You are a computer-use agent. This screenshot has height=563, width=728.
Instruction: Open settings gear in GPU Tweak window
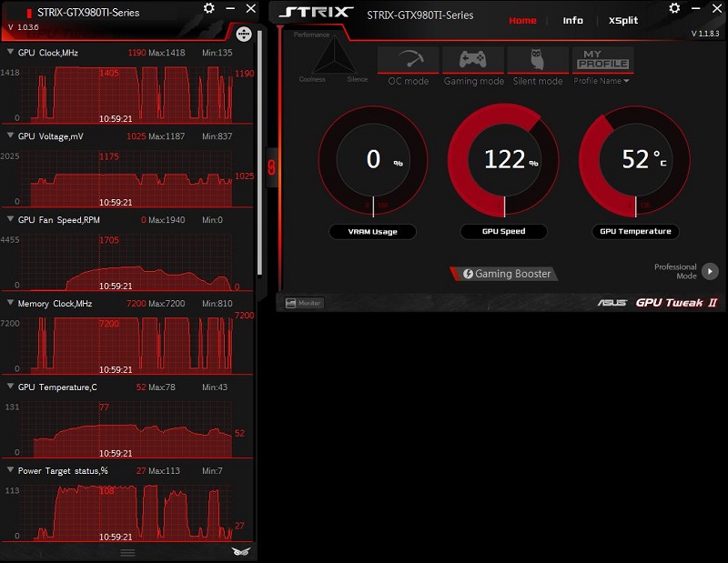pos(674,8)
